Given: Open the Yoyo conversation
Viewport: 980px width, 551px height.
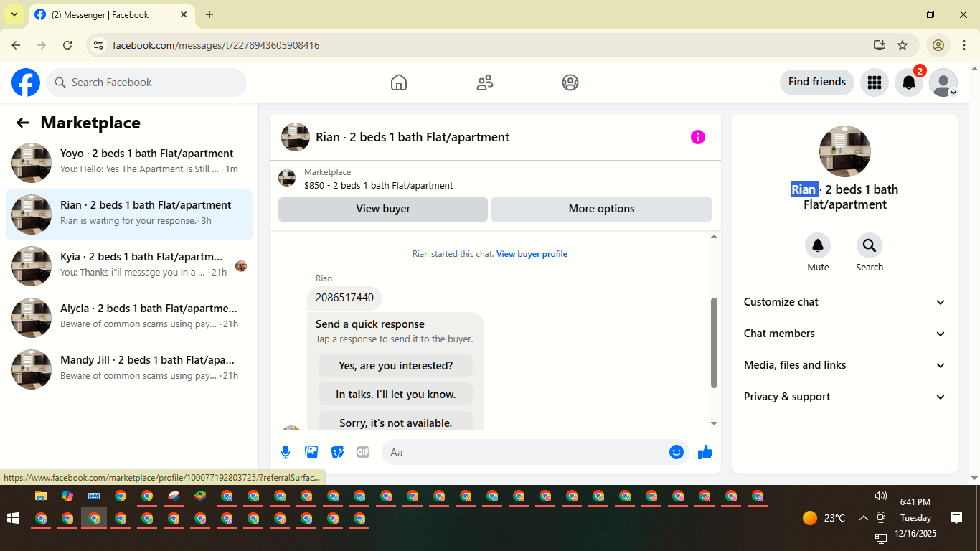Looking at the screenshot, I should coord(129,163).
